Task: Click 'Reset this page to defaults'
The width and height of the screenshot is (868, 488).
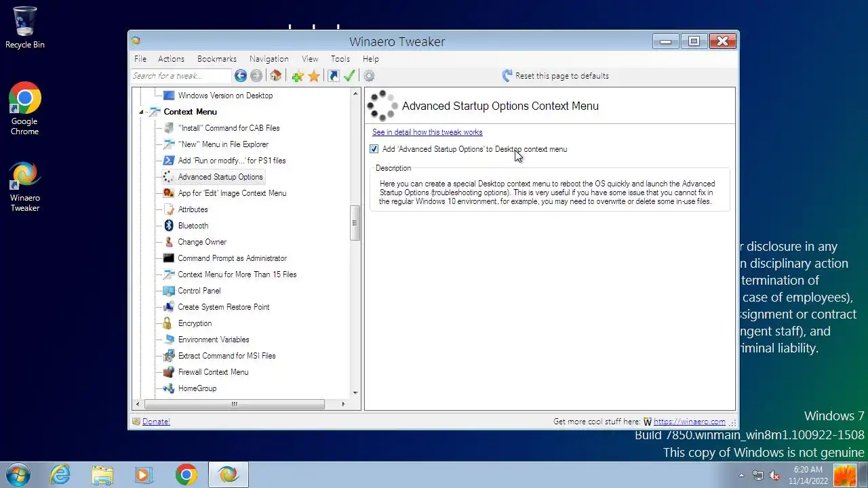Action: pos(562,76)
